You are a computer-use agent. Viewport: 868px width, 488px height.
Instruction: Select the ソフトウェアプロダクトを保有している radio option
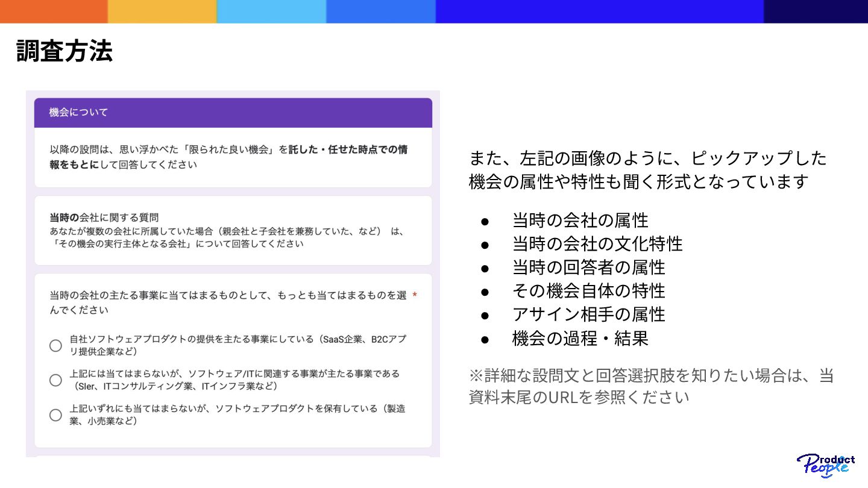pos(55,415)
